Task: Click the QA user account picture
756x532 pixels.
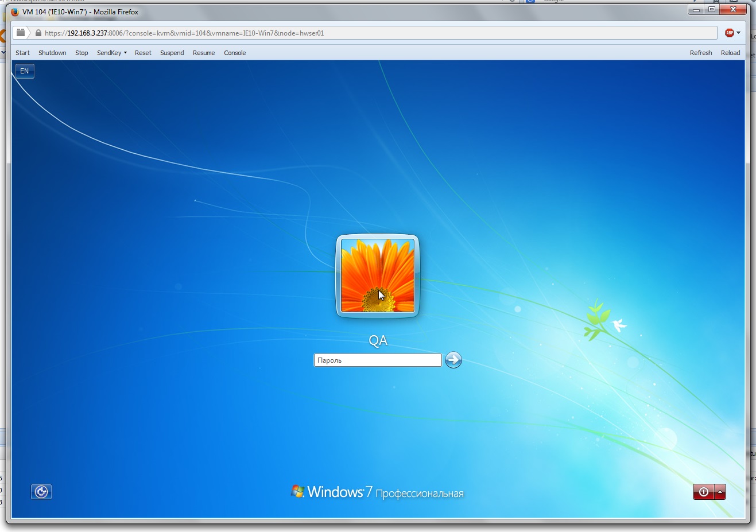Action: coord(378,276)
